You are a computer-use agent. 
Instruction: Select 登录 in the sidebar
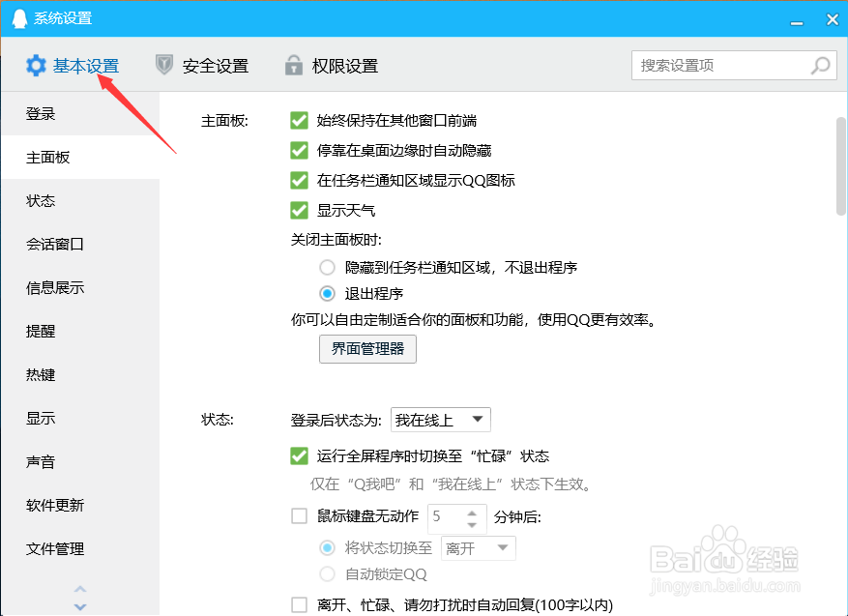click(x=80, y=113)
